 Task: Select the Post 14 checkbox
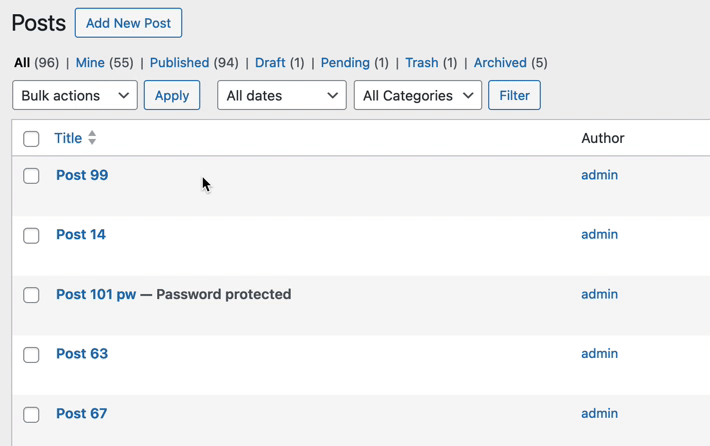[x=31, y=236]
